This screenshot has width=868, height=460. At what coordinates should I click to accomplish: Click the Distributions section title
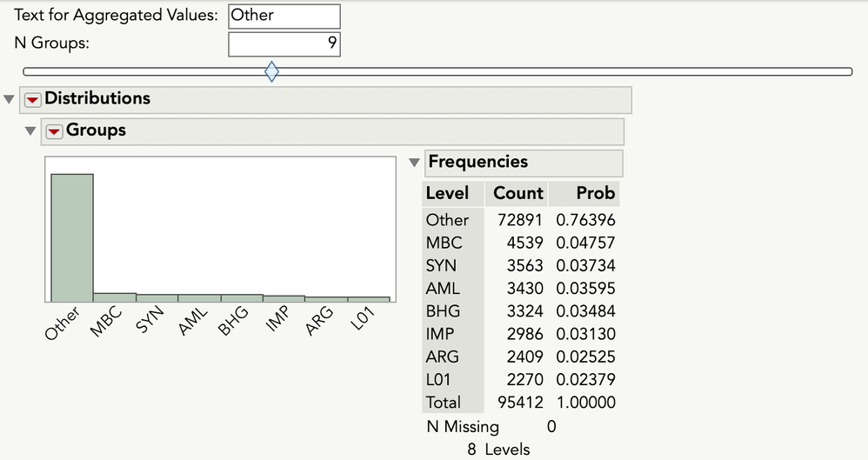pos(97,99)
